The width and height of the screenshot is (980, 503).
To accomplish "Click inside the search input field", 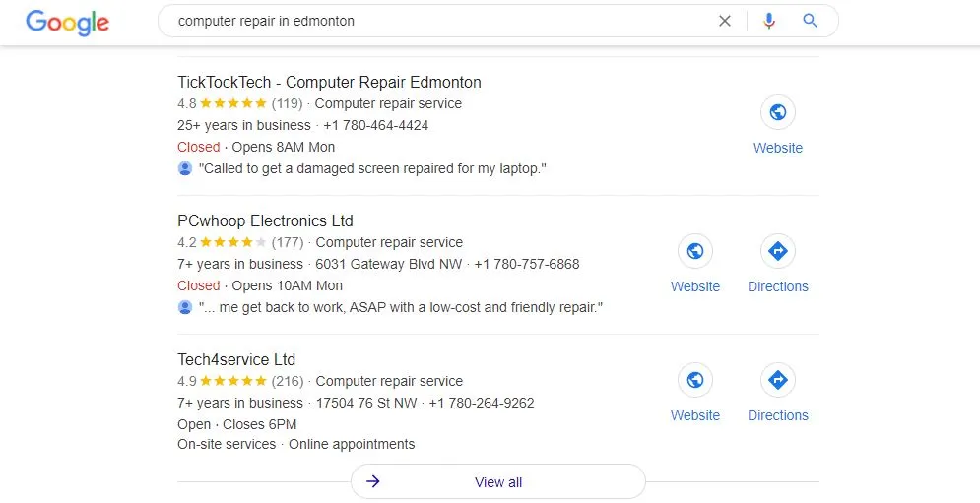I will pos(433,21).
